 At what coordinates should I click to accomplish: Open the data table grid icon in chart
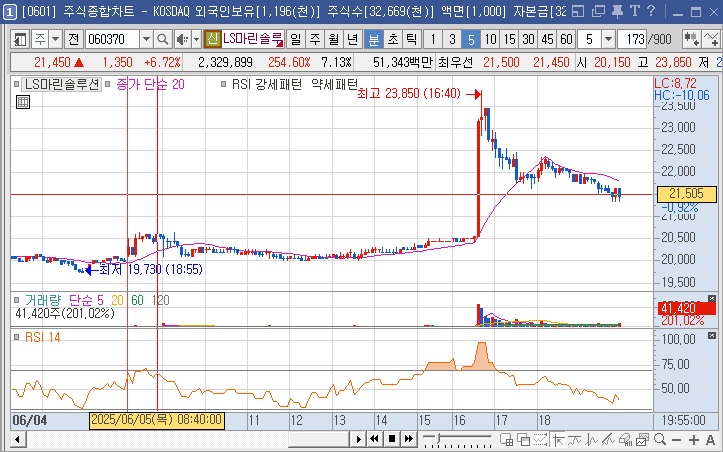tap(23, 102)
